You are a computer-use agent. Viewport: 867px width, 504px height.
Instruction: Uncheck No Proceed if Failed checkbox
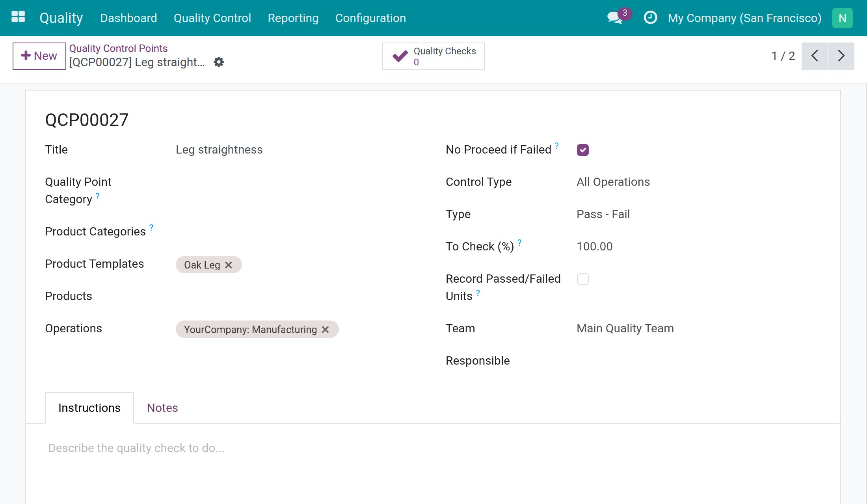583,150
